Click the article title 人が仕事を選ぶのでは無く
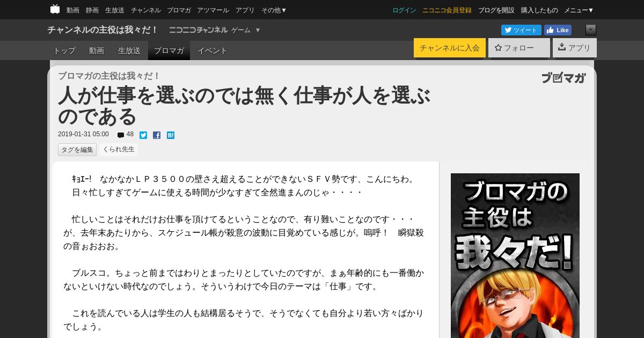The image size is (644, 338). (244, 106)
